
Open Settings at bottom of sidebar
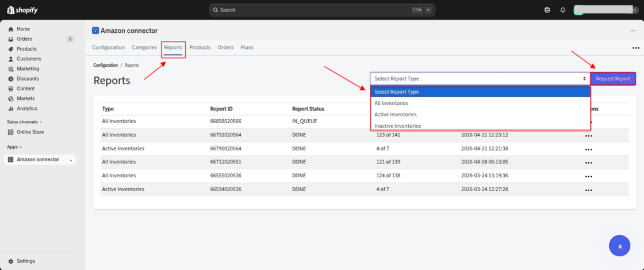pos(25,261)
